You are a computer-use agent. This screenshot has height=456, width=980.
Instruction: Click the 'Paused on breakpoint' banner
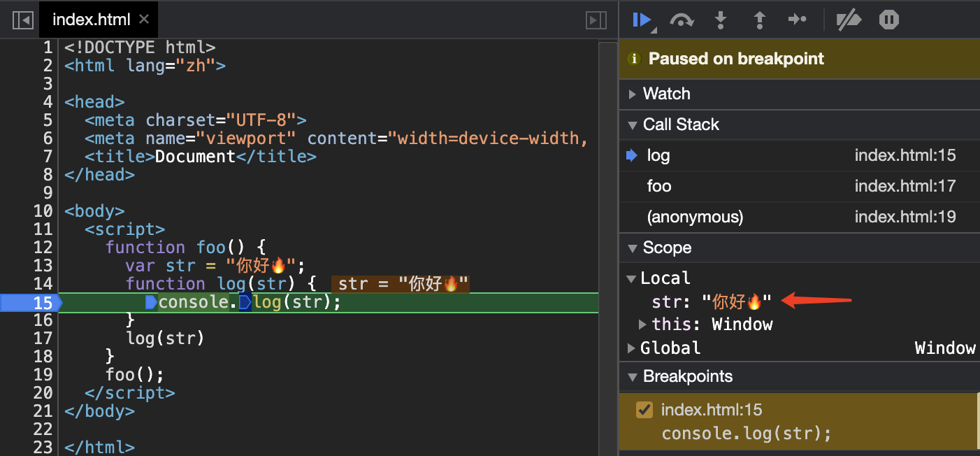click(x=800, y=59)
